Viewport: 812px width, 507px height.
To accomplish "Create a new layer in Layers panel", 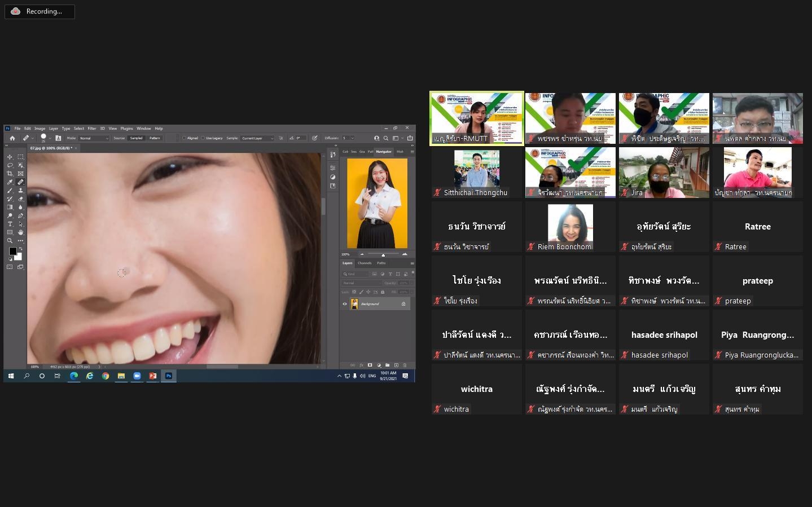I will pyautogui.click(x=396, y=365).
